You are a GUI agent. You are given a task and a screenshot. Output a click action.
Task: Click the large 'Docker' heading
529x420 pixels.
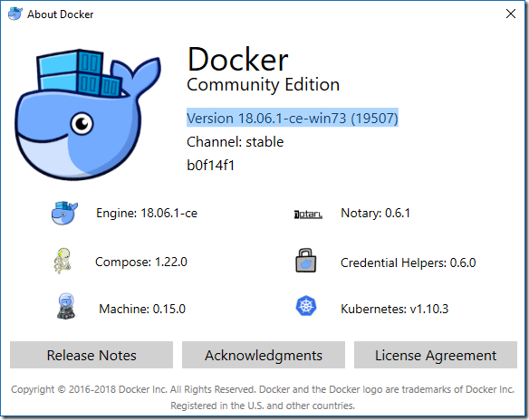(237, 60)
